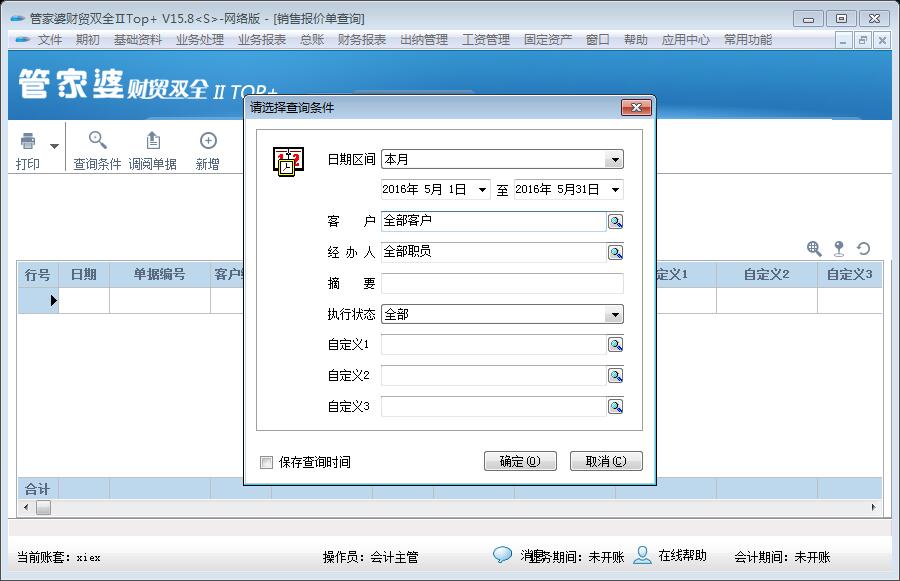This screenshot has height=581, width=900.
Task: Open the 业务处理 menu
Action: click(x=200, y=40)
